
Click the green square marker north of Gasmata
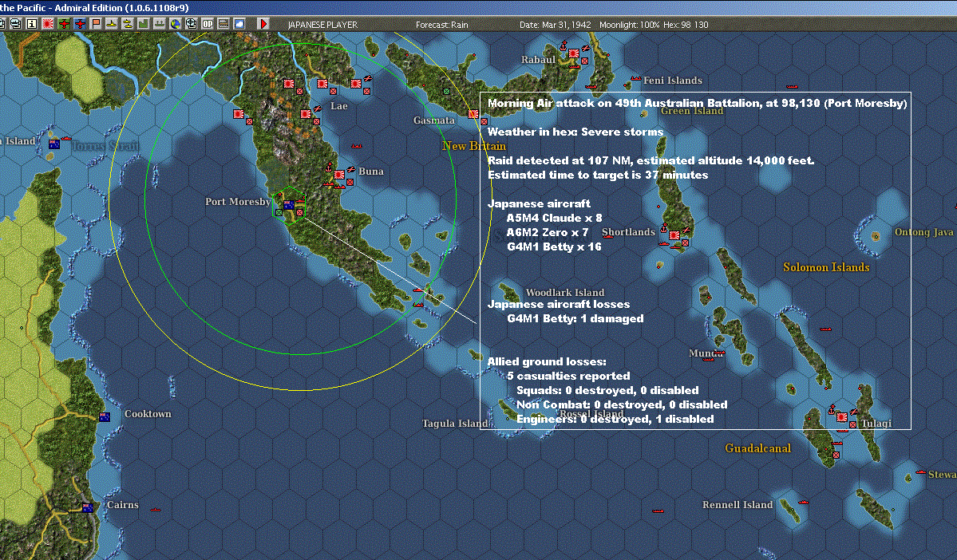click(x=447, y=92)
